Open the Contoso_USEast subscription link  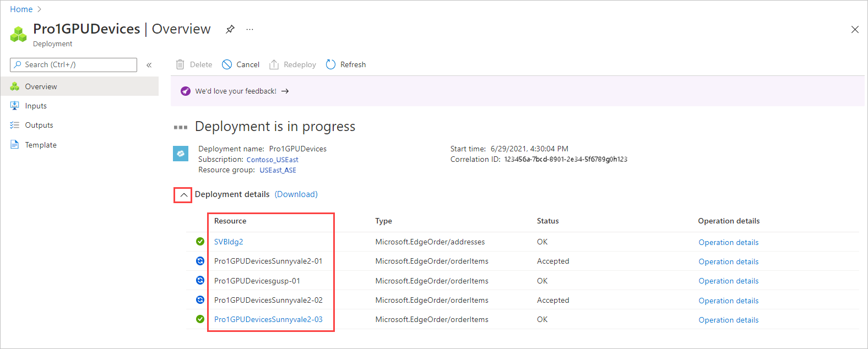coord(272,160)
